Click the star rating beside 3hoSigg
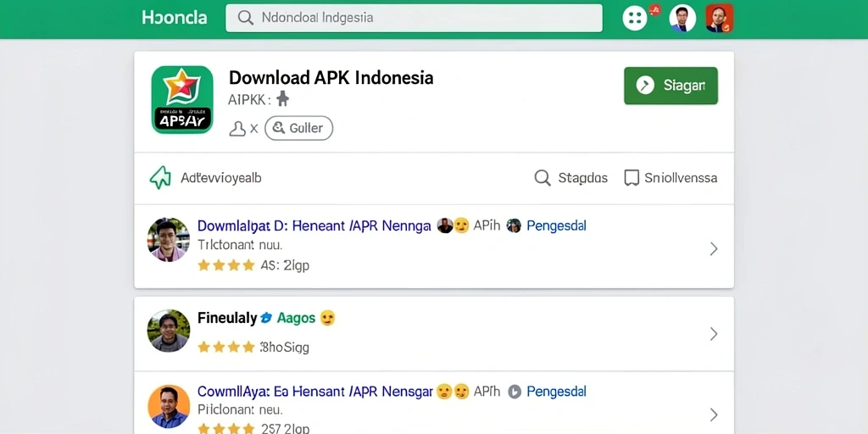Viewport: 868px width, 434px height. click(225, 347)
